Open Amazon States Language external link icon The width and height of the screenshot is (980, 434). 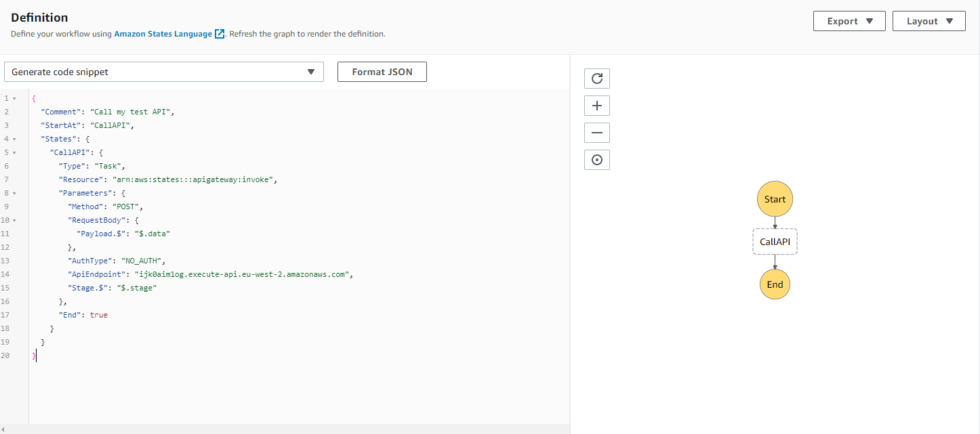pyautogui.click(x=218, y=32)
